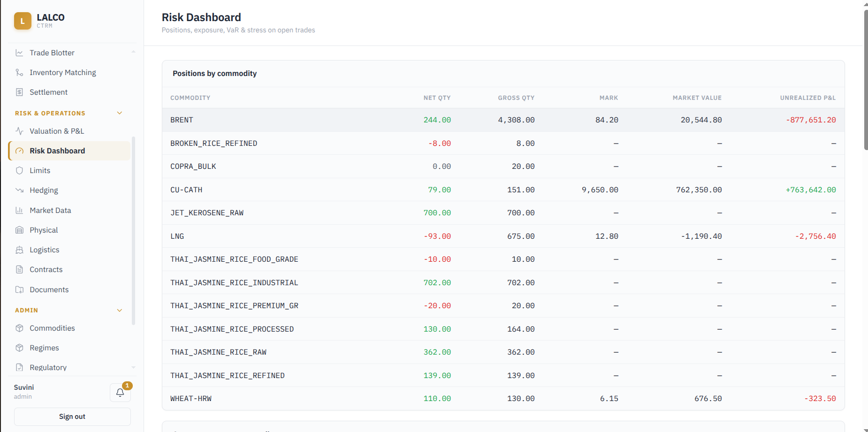Click the Inventory Matching icon
This screenshot has width=868, height=432.
click(19, 73)
